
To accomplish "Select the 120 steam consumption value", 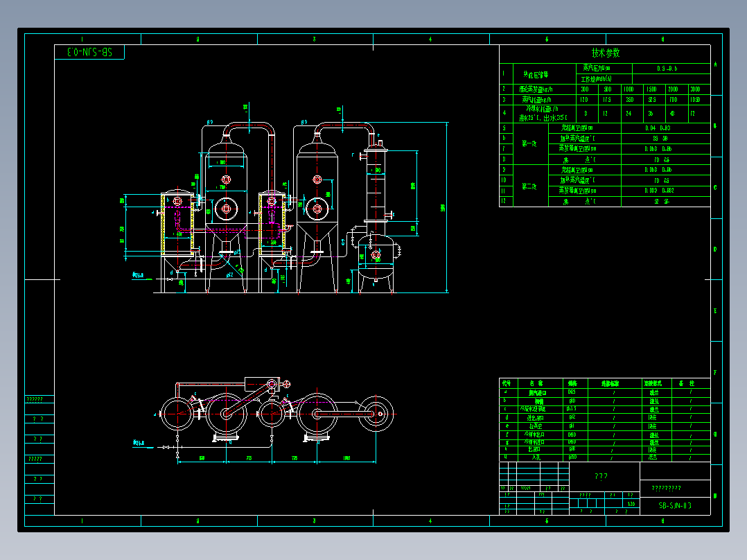I will coord(584,100).
